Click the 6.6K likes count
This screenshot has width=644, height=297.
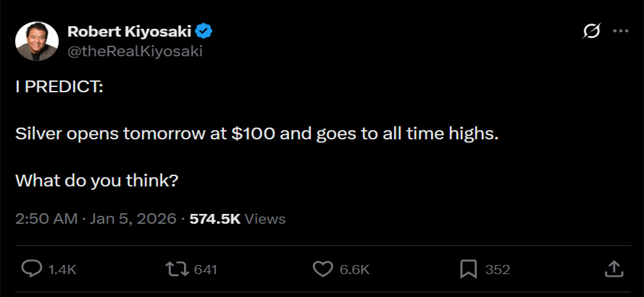pos(355,270)
